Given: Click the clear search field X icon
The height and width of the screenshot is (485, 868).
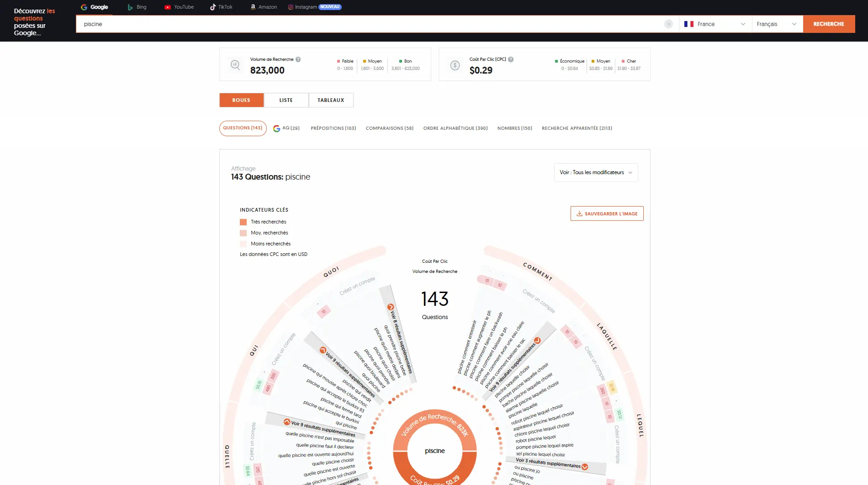Looking at the screenshot, I should [x=668, y=24].
